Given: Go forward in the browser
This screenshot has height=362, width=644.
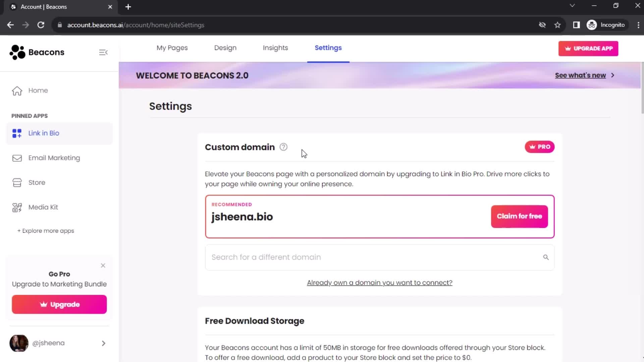Looking at the screenshot, I should (x=25, y=25).
